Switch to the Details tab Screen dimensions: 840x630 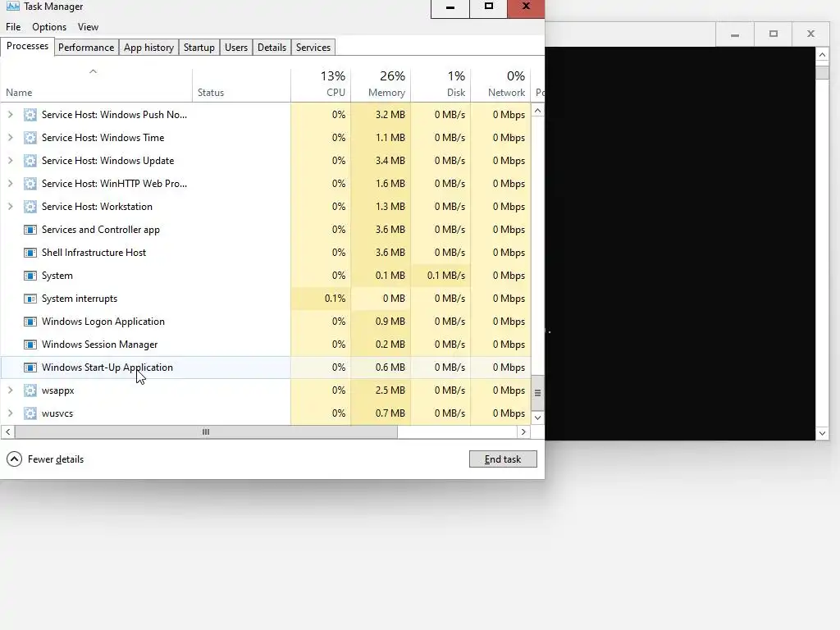click(x=272, y=47)
